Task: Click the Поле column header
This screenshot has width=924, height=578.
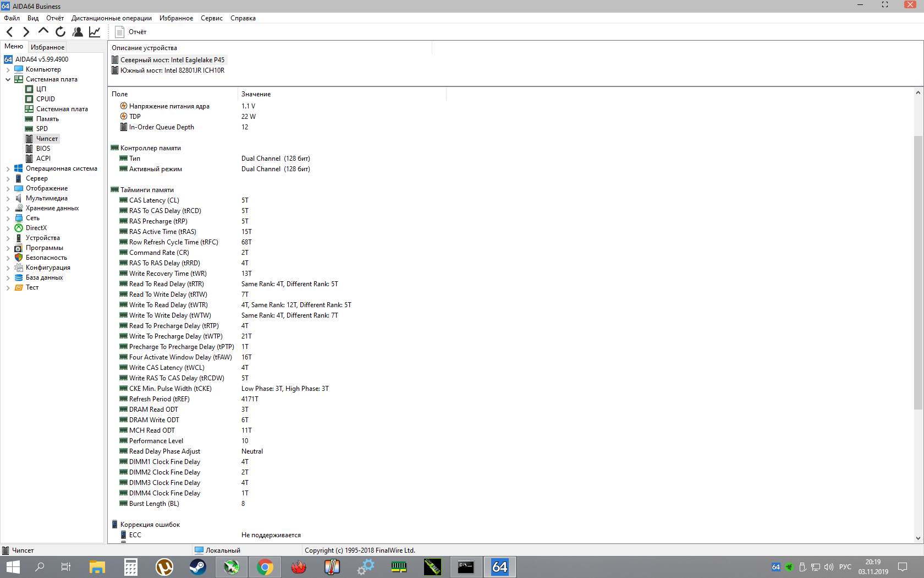Action: click(173, 94)
